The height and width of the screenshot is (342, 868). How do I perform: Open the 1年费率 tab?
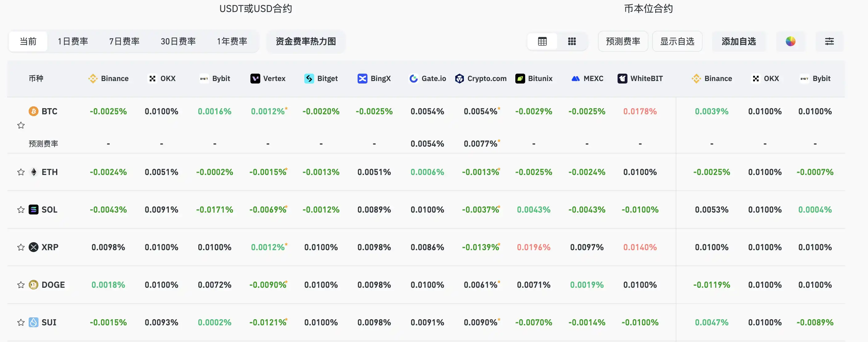[x=232, y=42]
